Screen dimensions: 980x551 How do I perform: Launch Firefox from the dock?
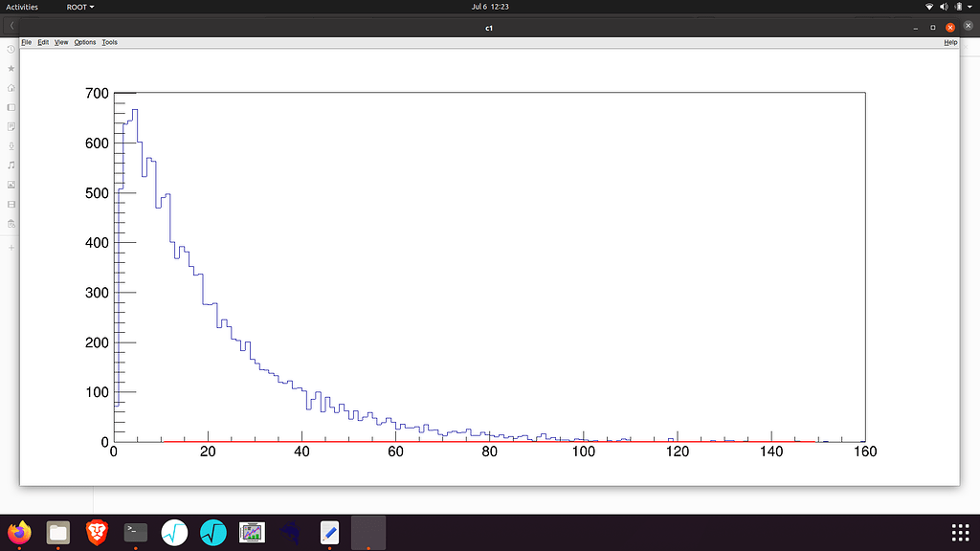click(x=21, y=532)
